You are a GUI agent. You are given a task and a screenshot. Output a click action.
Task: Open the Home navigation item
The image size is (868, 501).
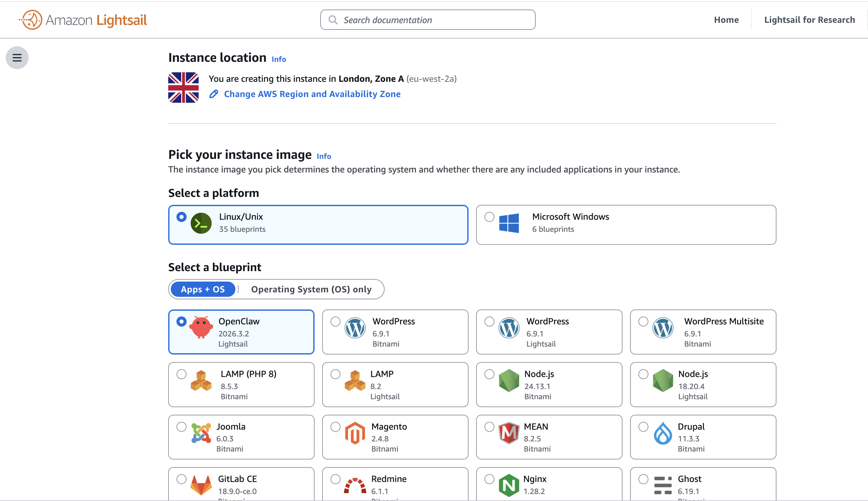click(x=726, y=20)
